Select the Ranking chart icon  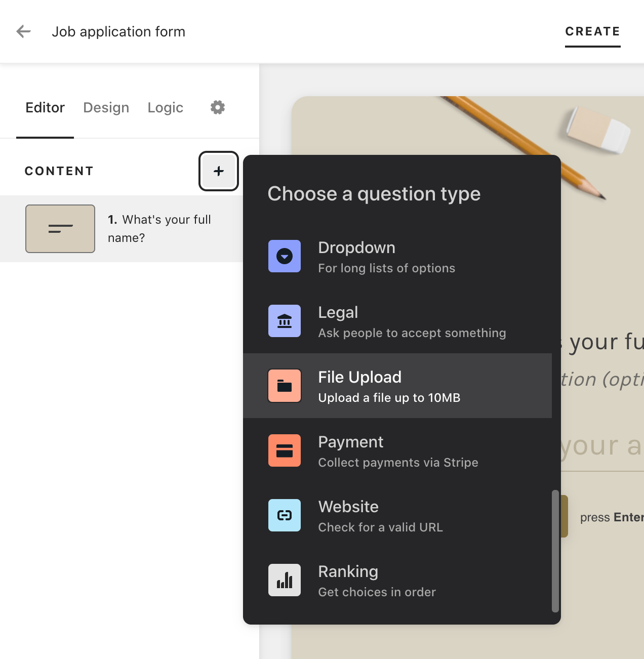click(285, 580)
